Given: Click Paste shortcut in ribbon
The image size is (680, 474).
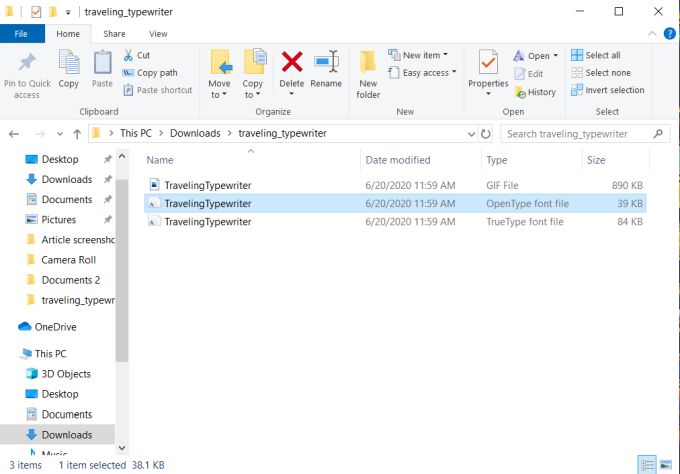Looking at the screenshot, I should (158, 90).
